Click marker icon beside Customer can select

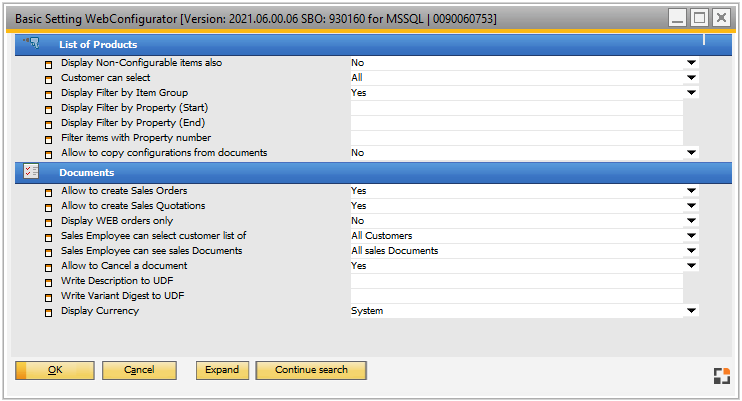click(x=48, y=79)
